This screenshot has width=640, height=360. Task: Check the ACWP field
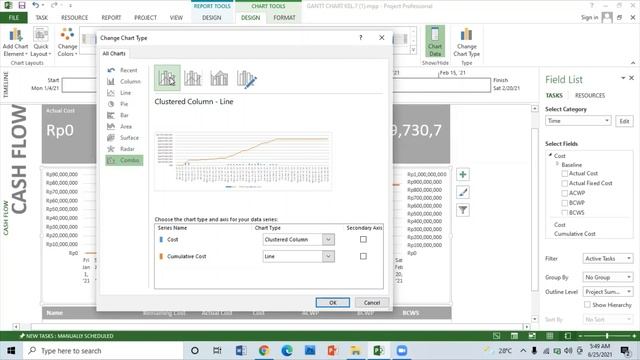(564, 193)
